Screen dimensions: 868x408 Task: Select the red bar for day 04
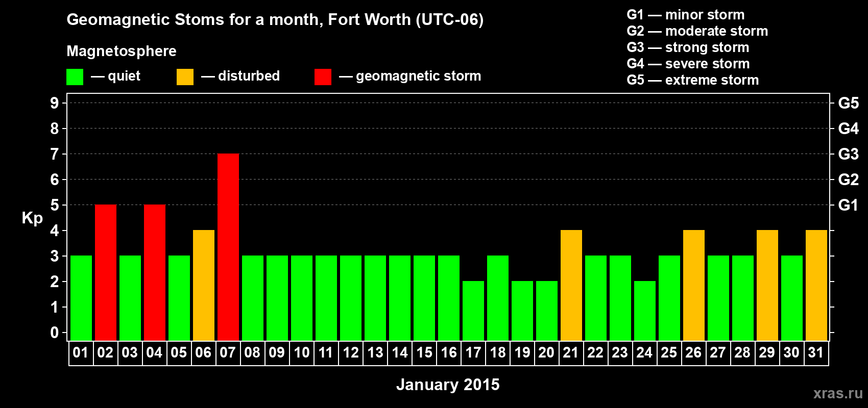point(155,272)
